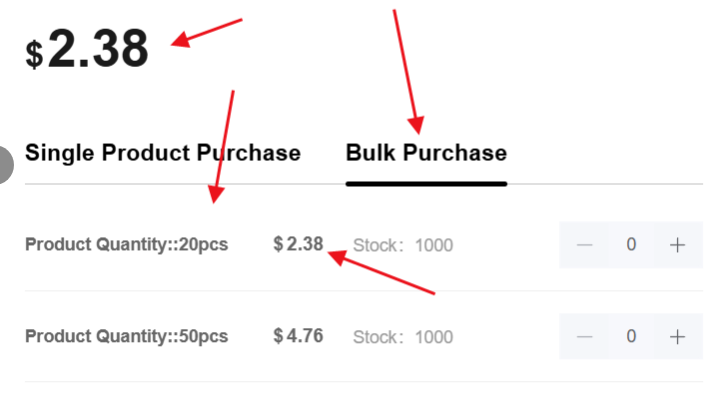
Task: Click plus button on 50pcs row
Action: click(677, 336)
